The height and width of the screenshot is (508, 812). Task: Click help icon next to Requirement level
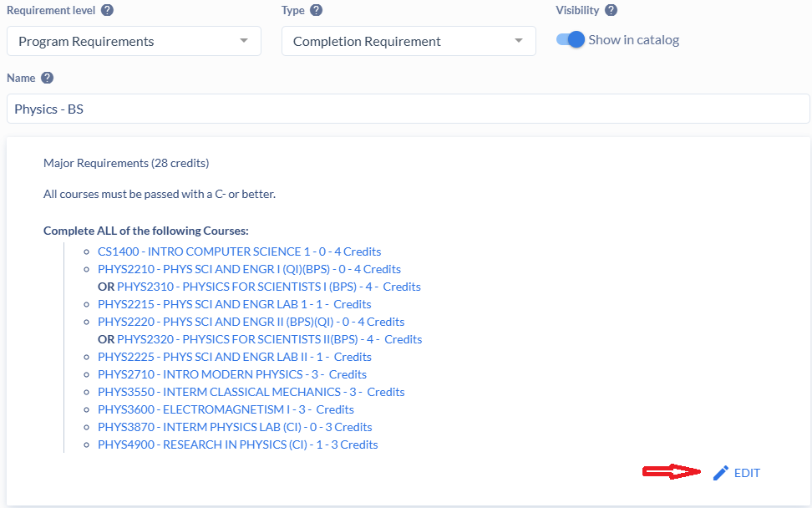click(108, 11)
